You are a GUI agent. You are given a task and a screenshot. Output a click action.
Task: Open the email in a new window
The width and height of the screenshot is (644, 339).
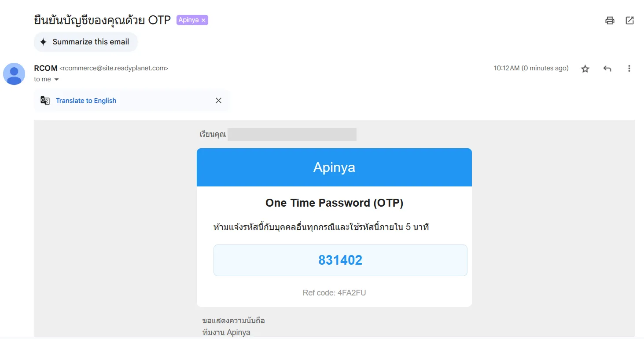[x=630, y=20]
